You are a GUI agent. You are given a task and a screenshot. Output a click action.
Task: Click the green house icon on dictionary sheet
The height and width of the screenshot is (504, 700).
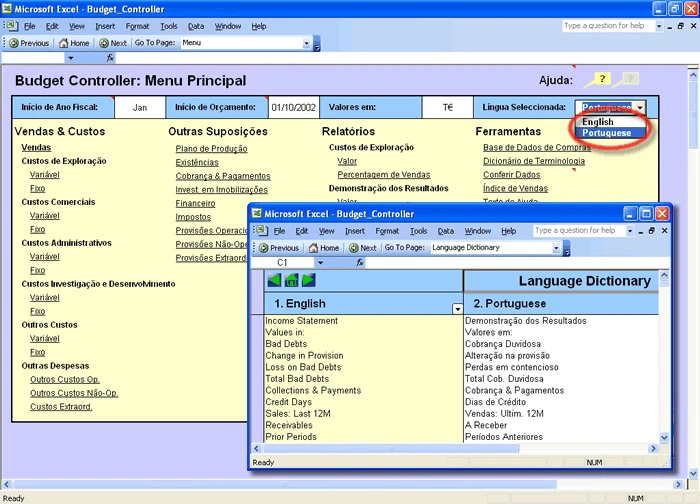pos(291,280)
